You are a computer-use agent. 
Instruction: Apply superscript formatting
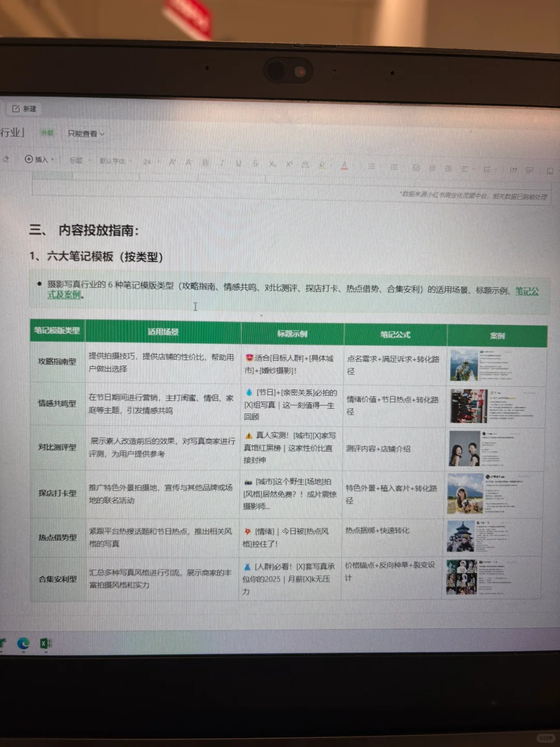(x=289, y=164)
